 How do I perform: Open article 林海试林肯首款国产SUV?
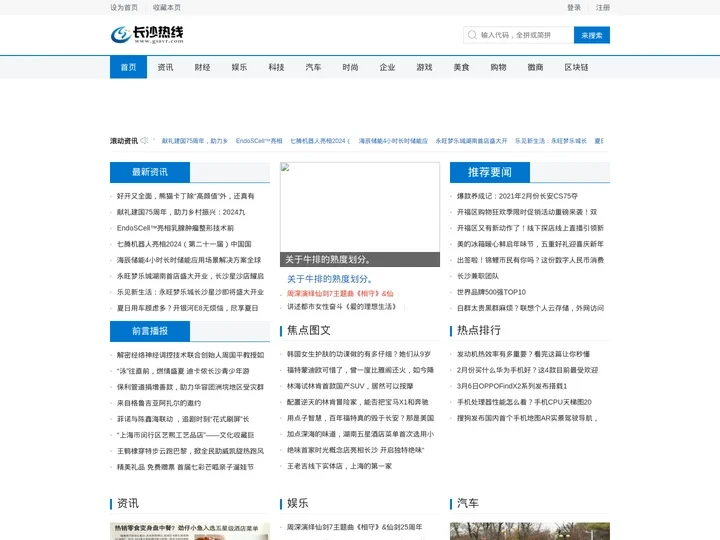(x=350, y=386)
